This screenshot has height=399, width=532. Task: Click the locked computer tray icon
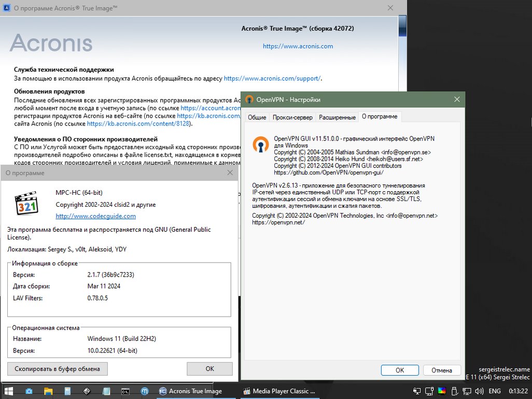point(417,391)
